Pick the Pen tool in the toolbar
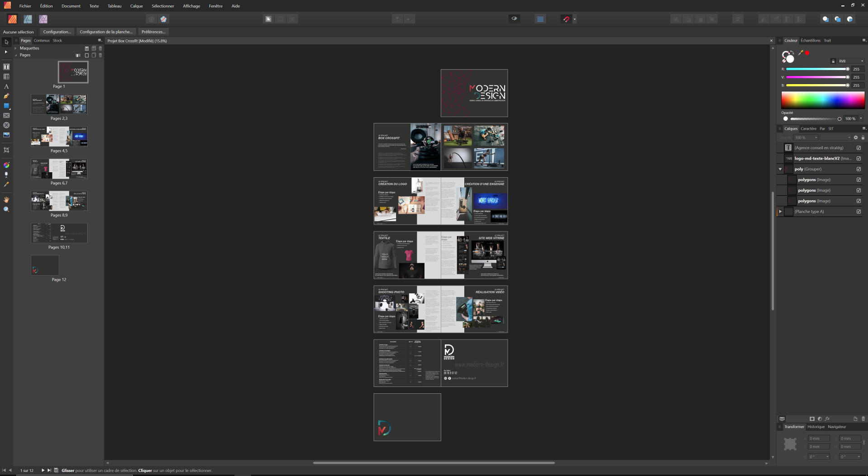This screenshot has width=868, height=476. (x=6, y=96)
